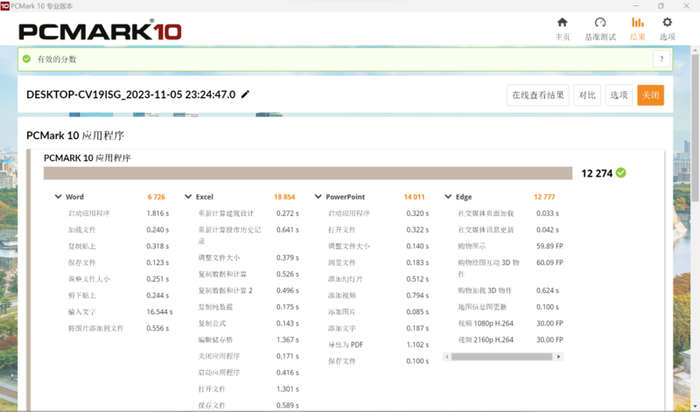The width and height of the screenshot is (700, 412).
Task: Open the Results bar chart icon
Action: [638, 22]
